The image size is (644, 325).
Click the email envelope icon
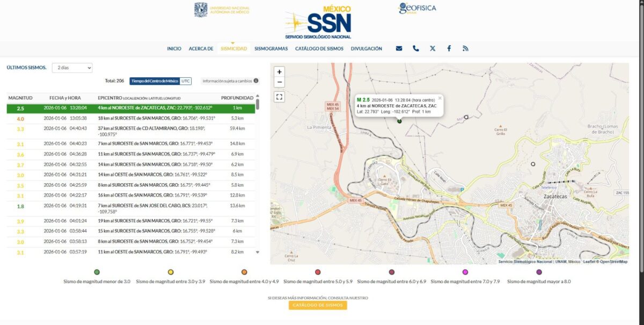(x=399, y=48)
